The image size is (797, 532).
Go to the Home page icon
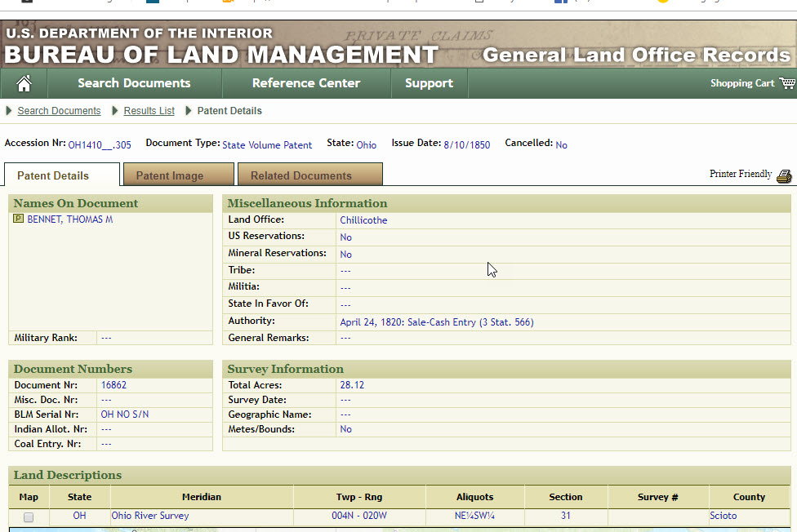pyautogui.click(x=24, y=83)
